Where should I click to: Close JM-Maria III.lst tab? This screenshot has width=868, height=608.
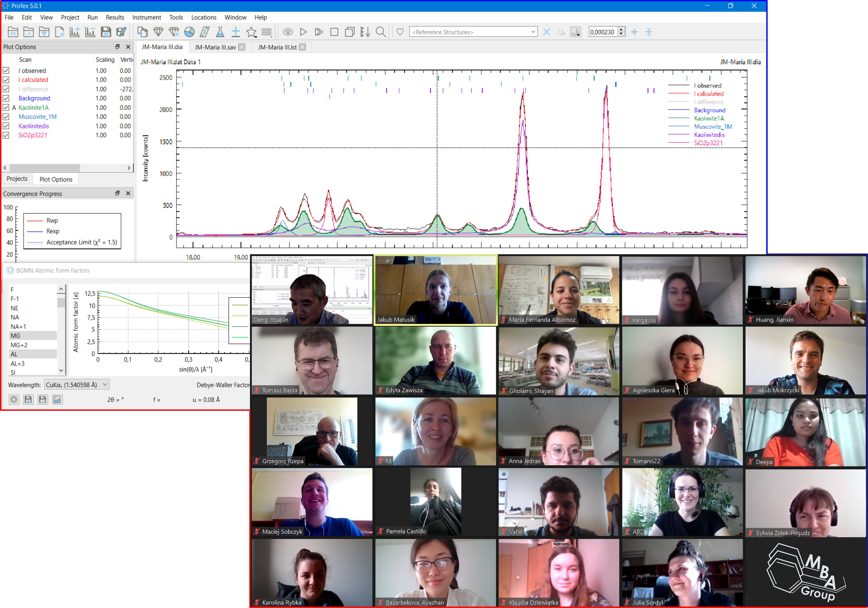302,47
